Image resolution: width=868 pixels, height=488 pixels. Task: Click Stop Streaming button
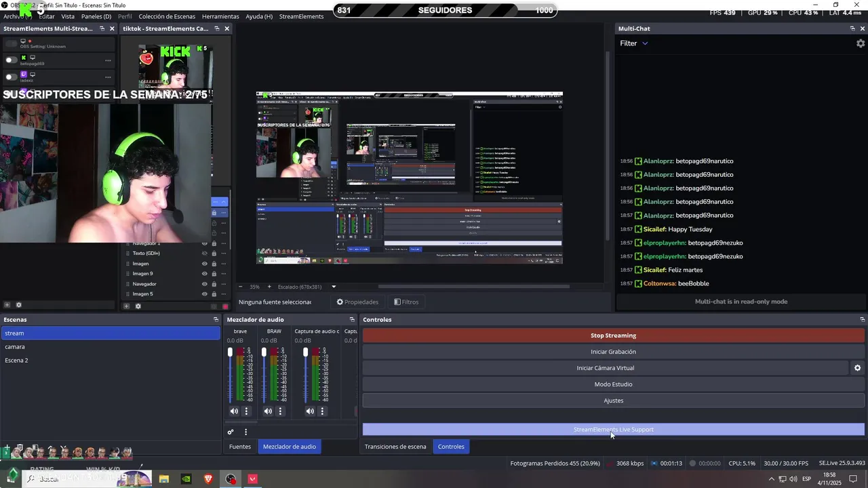click(x=613, y=335)
